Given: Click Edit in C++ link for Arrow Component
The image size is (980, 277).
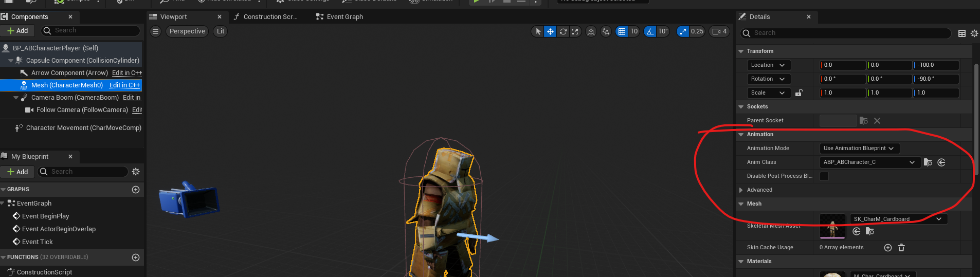Looking at the screenshot, I should tap(127, 73).
